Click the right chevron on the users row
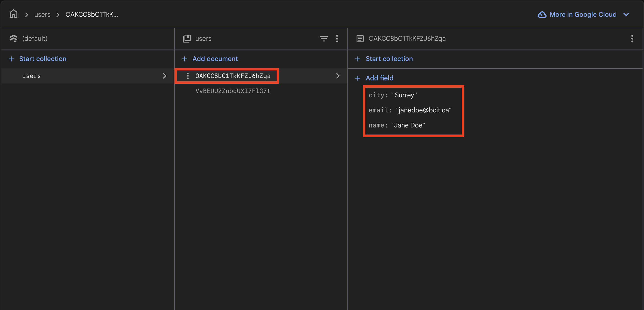 (x=164, y=76)
